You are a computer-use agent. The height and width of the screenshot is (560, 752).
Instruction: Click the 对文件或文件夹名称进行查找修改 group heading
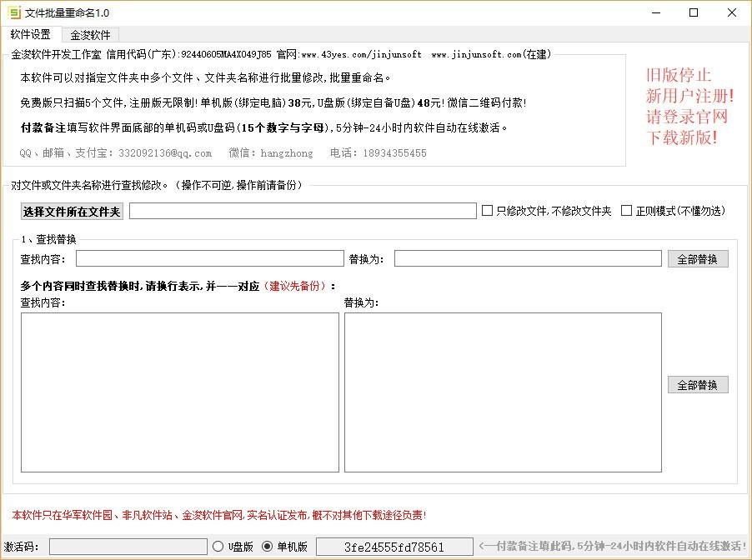157,185
